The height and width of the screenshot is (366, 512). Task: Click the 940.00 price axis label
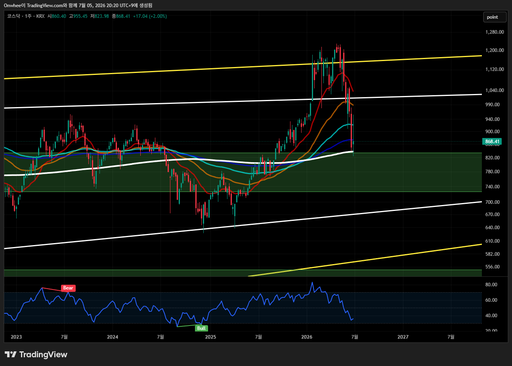493,119
